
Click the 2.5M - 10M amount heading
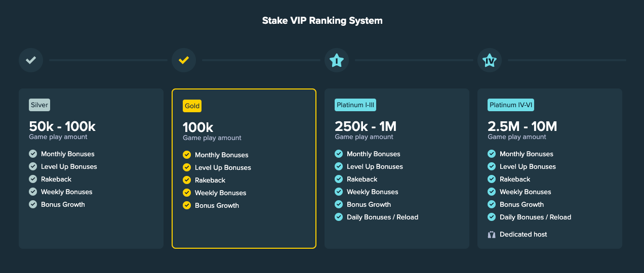point(522,126)
